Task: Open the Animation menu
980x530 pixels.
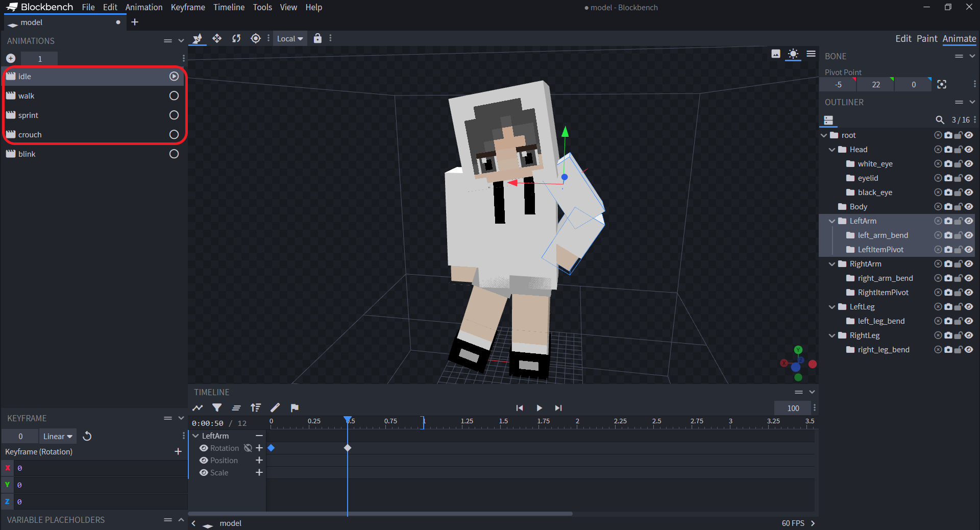Action: coord(143,7)
